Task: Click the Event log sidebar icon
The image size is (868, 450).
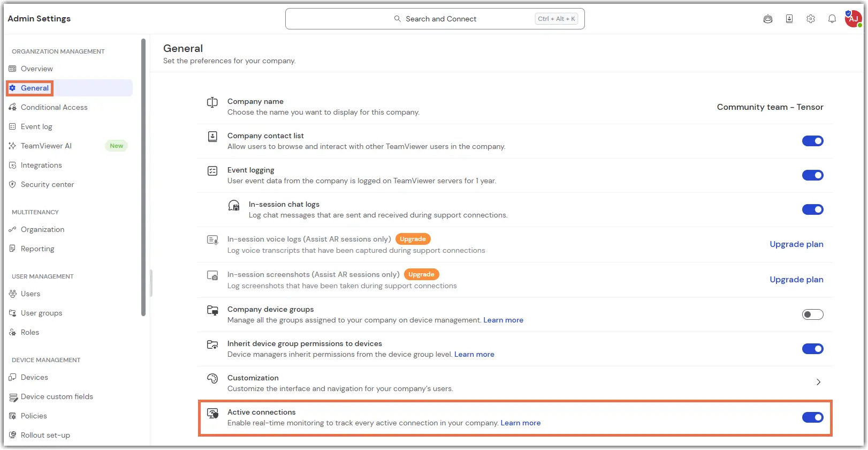Action: pos(12,126)
